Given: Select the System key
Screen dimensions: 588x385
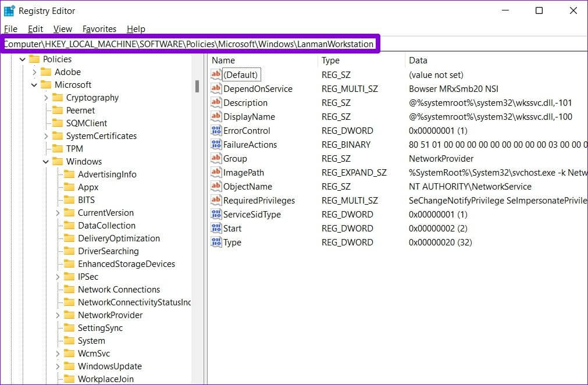Looking at the screenshot, I should point(91,340).
